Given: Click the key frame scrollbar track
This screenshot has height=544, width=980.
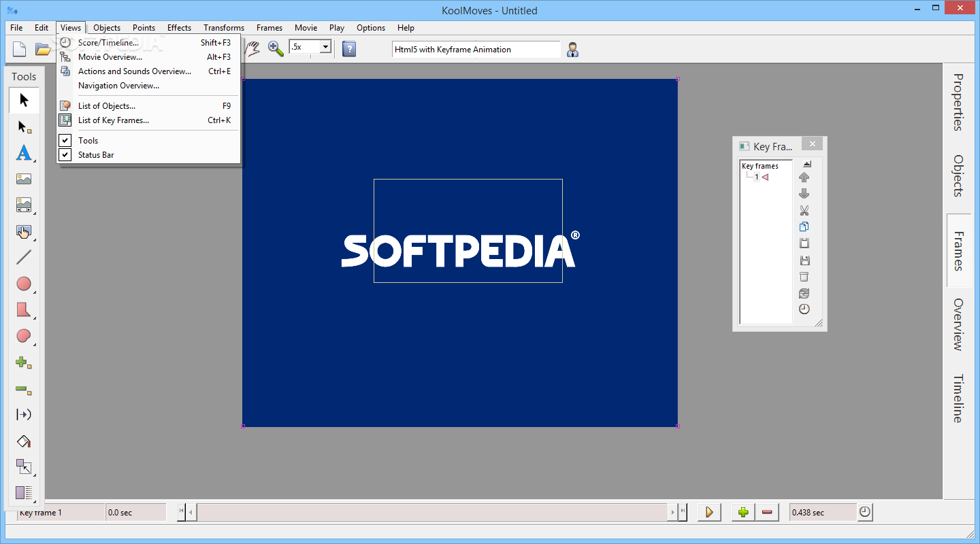Looking at the screenshot, I should [x=433, y=512].
